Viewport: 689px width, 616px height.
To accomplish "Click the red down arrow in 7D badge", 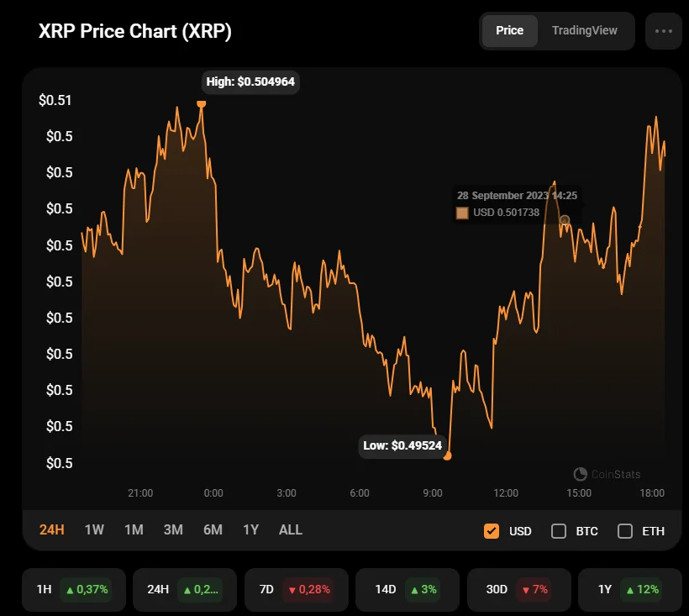I will pos(292,590).
